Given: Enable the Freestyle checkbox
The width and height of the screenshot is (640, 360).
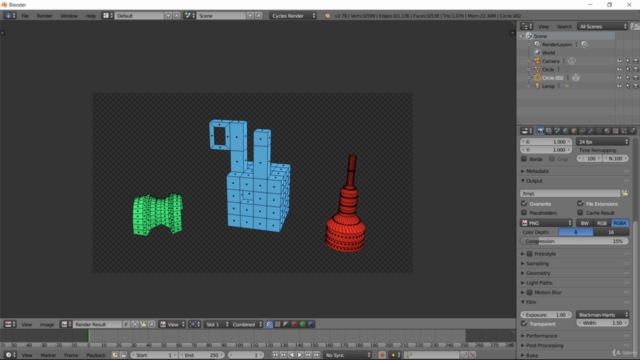Looking at the screenshot, I should point(529,253).
